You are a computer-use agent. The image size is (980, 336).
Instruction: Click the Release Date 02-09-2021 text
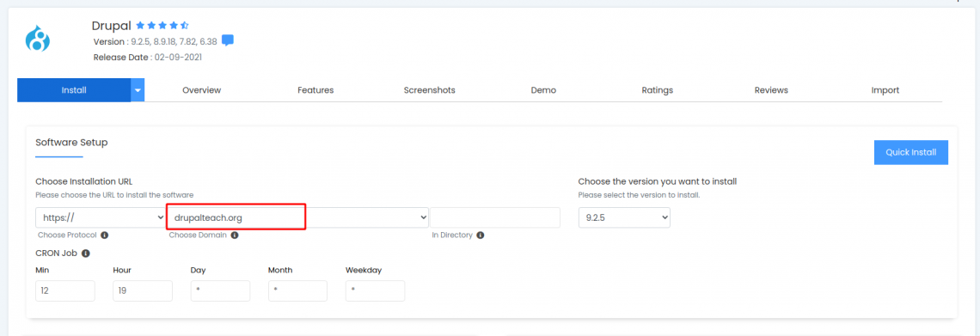point(148,57)
